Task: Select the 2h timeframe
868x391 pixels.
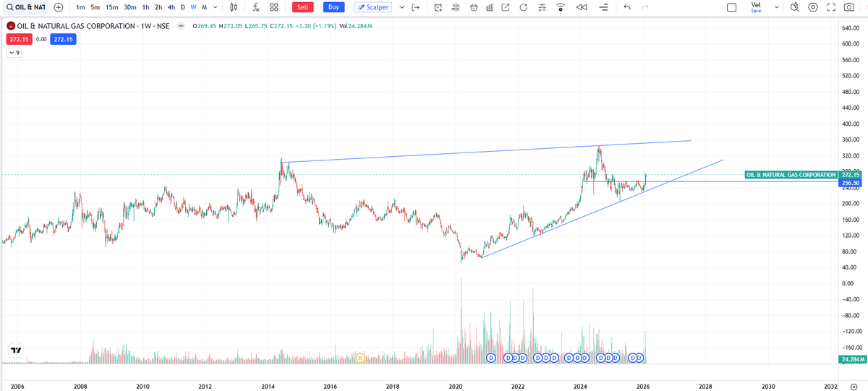Action: (x=158, y=7)
